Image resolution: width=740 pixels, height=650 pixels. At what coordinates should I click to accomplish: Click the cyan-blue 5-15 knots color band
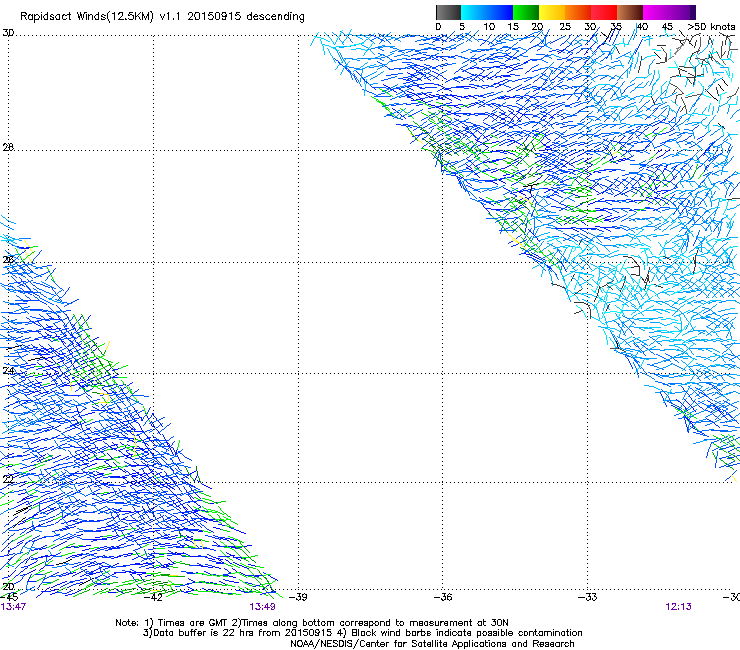click(487, 12)
